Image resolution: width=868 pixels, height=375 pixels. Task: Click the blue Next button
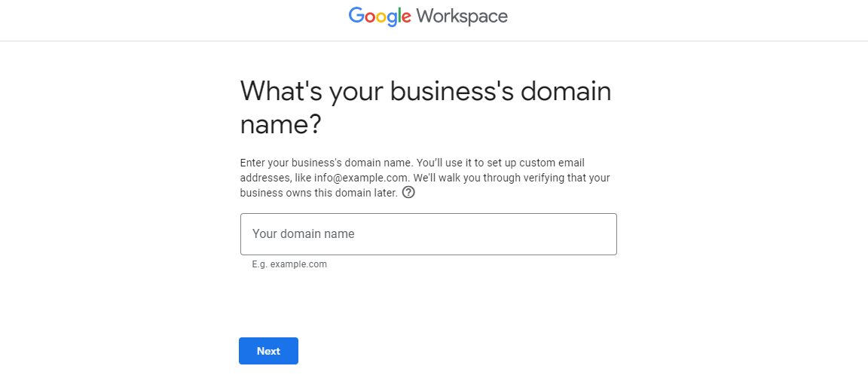268,351
